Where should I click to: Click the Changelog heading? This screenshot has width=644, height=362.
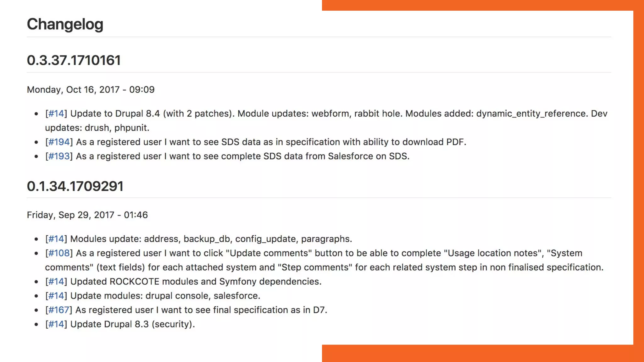tap(65, 24)
